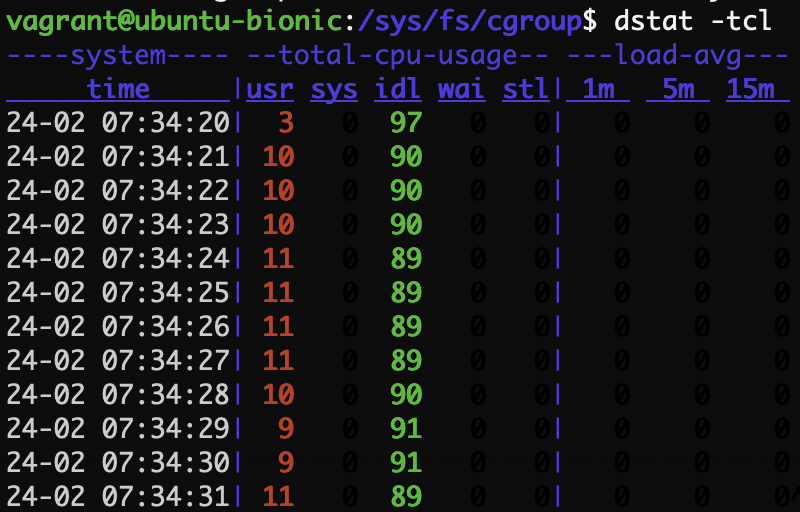Click timestamp 24-02 07:34:20

pyautogui.click(x=118, y=123)
